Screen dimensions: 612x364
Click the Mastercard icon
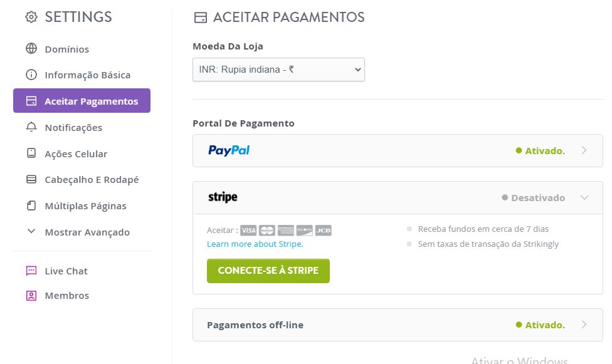pyautogui.click(x=267, y=231)
